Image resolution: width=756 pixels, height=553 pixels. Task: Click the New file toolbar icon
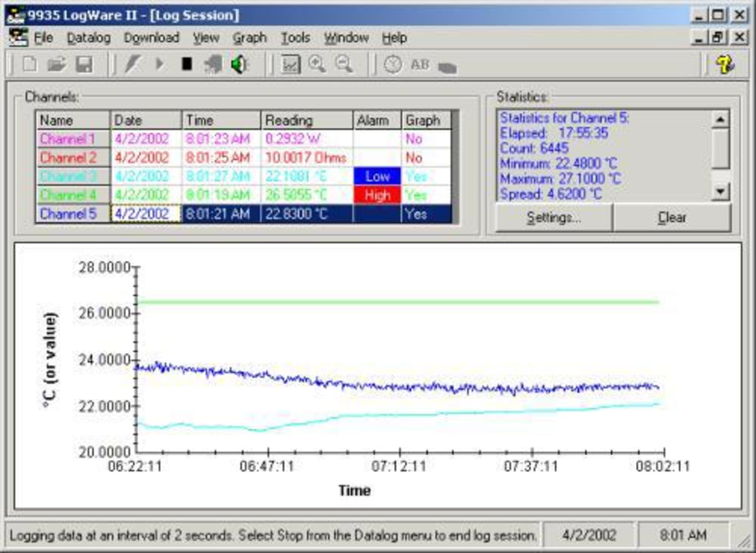[x=30, y=64]
